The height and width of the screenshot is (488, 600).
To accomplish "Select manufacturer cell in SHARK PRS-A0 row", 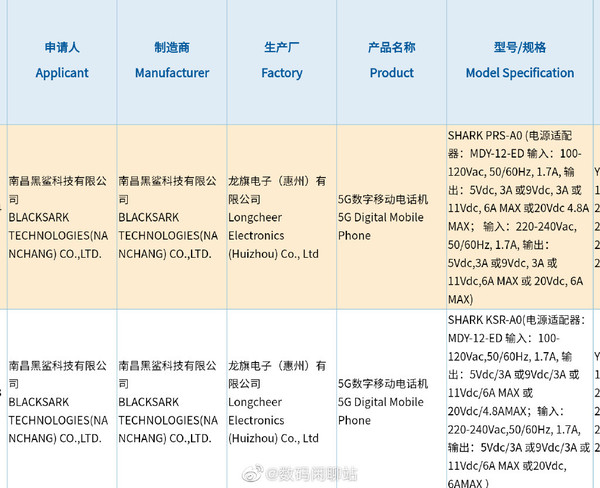I will click(172, 217).
